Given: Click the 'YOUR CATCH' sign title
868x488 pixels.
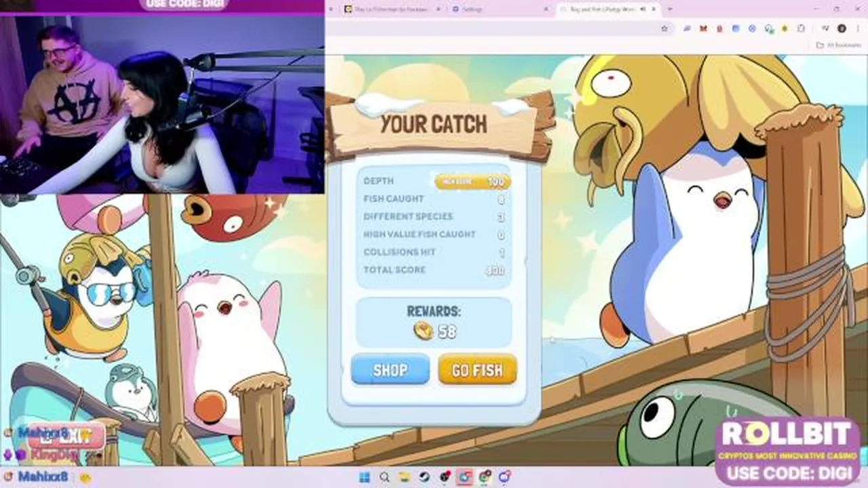Looking at the screenshot, I should (x=434, y=125).
